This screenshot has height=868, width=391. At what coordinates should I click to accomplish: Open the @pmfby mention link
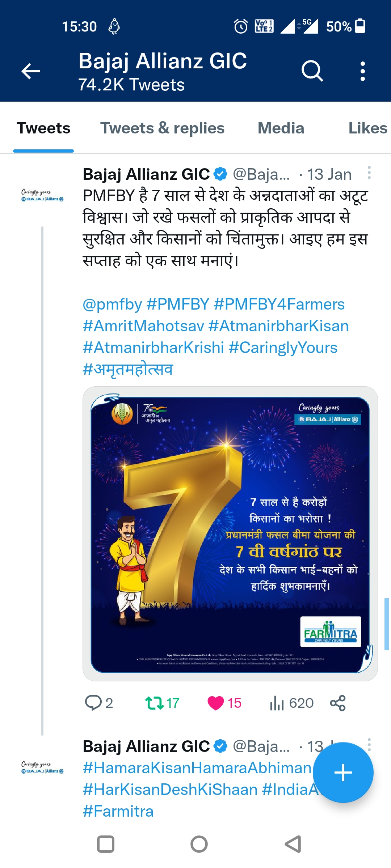click(112, 305)
